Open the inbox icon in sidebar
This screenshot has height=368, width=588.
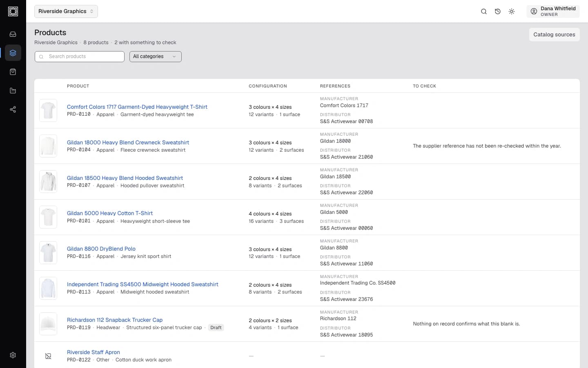click(x=13, y=34)
